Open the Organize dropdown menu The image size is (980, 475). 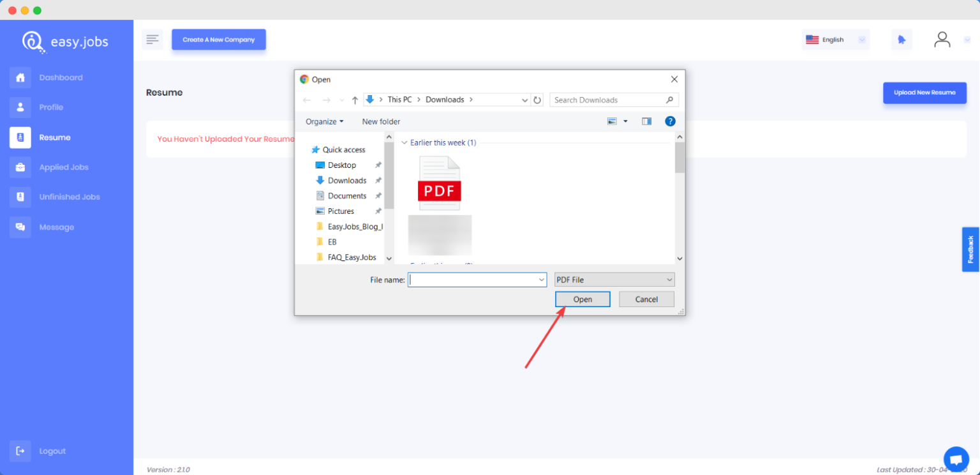[x=324, y=121]
